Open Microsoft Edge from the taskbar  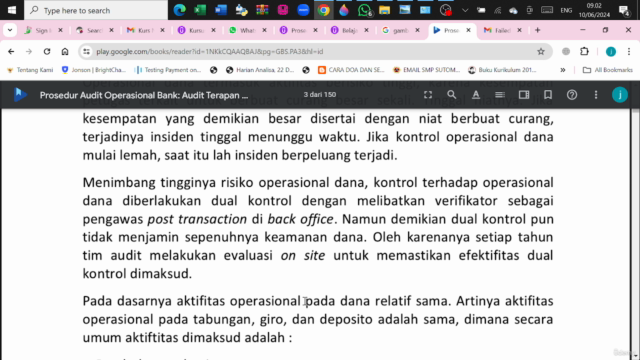tap(180, 10)
